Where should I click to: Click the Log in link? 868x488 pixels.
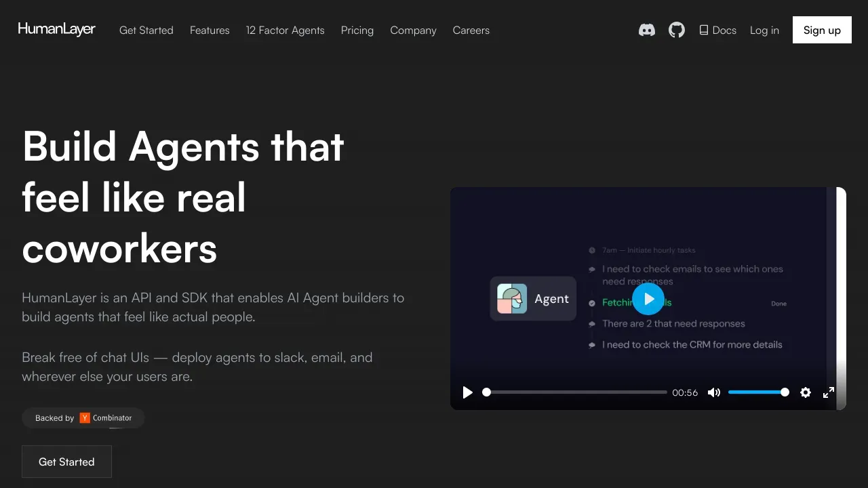tap(764, 30)
